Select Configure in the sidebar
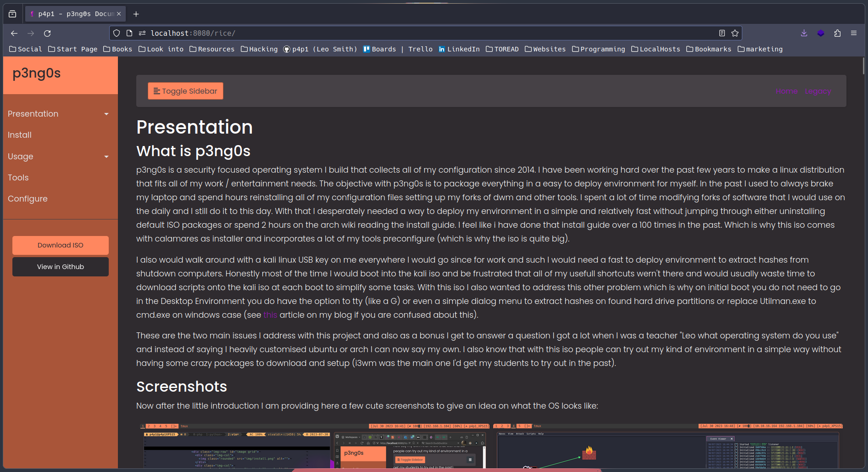 click(28, 199)
